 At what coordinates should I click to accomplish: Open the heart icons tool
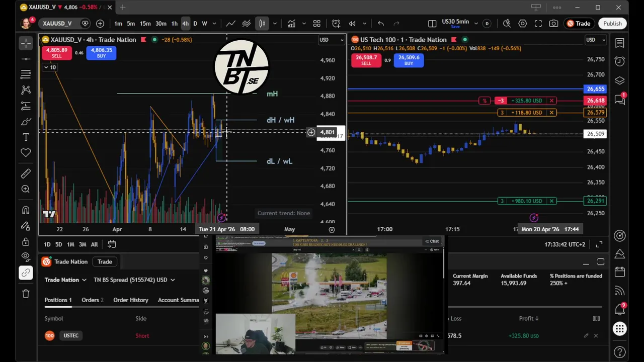coord(26,153)
